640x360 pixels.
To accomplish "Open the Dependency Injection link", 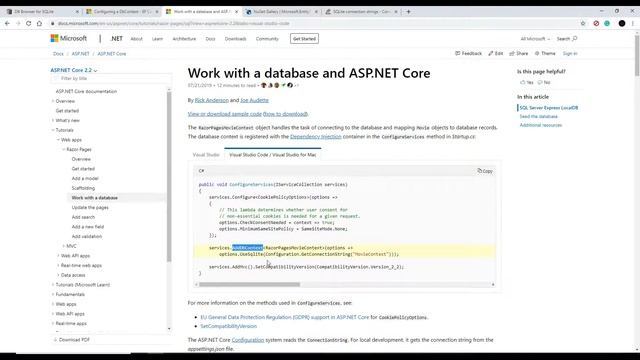I will 316,137.
